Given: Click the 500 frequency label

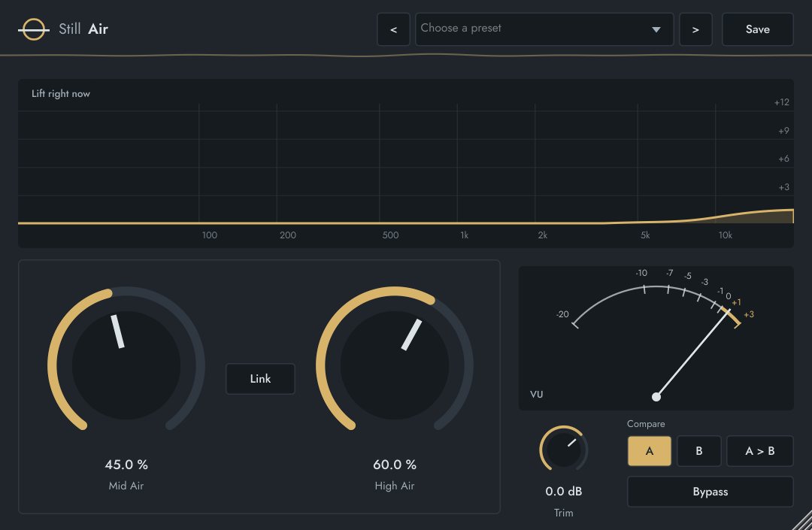Looking at the screenshot, I should tap(390, 235).
